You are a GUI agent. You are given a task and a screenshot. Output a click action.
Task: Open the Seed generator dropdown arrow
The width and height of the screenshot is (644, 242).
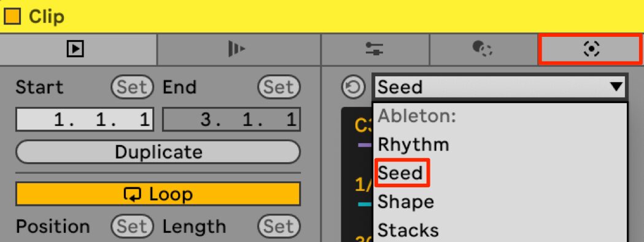click(x=616, y=87)
